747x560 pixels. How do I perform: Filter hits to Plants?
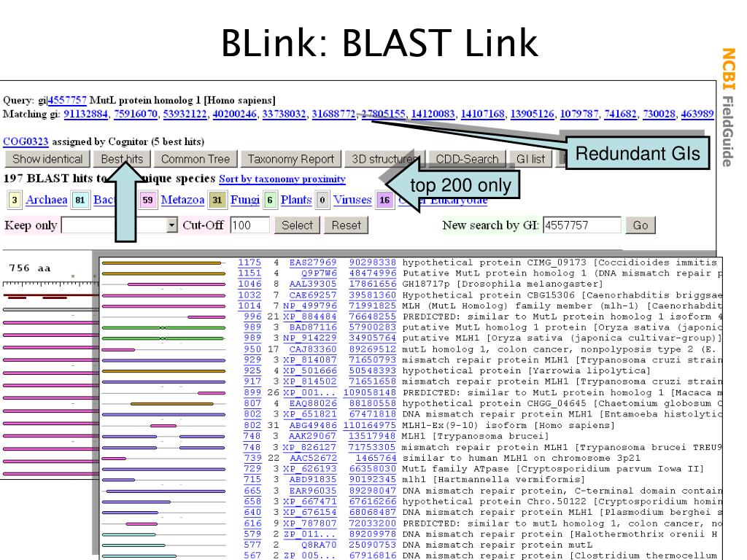coord(296,200)
